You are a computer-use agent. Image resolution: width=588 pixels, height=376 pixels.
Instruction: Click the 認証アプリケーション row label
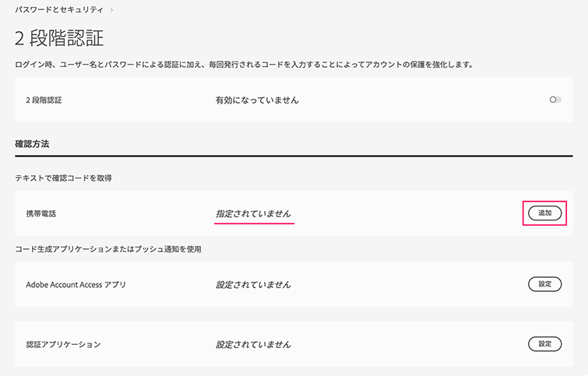tap(63, 343)
